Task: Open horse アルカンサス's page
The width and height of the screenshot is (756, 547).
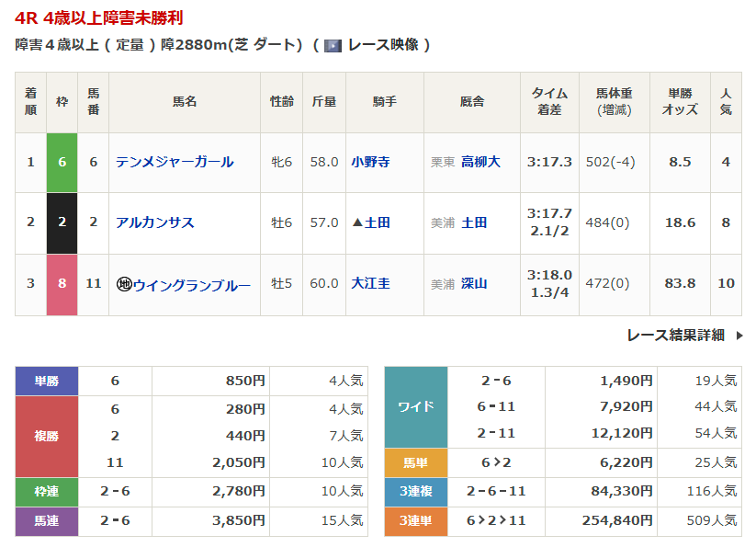Action: (155, 222)
